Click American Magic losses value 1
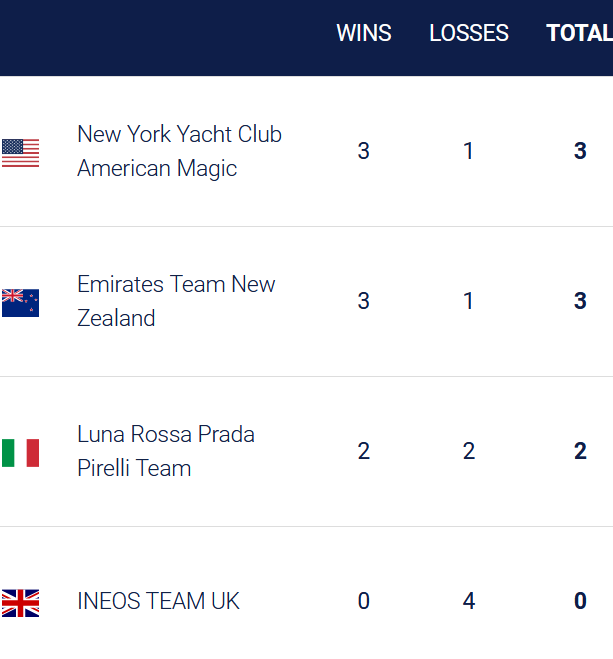This screenshot has width=613, height=659. point(469,151)
